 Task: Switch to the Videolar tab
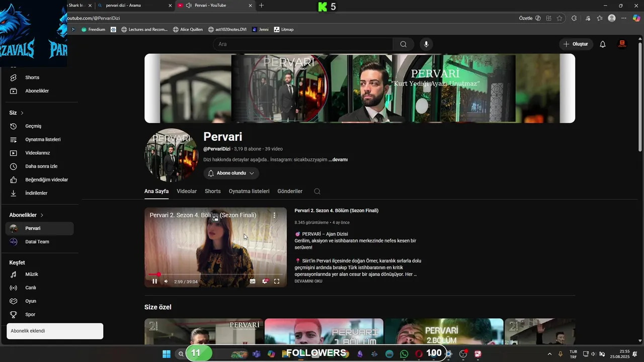(187, 191)
